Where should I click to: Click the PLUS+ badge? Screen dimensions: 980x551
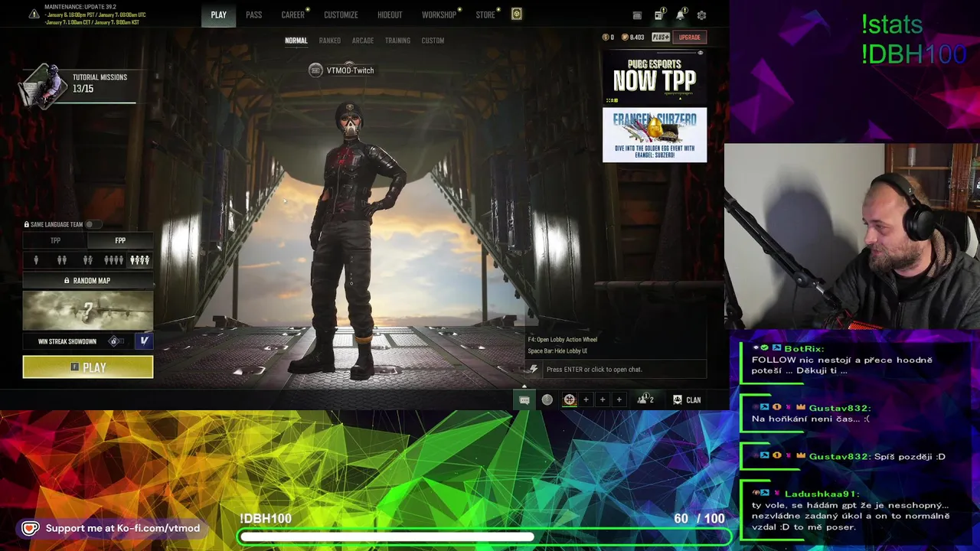tap(661, 37)
